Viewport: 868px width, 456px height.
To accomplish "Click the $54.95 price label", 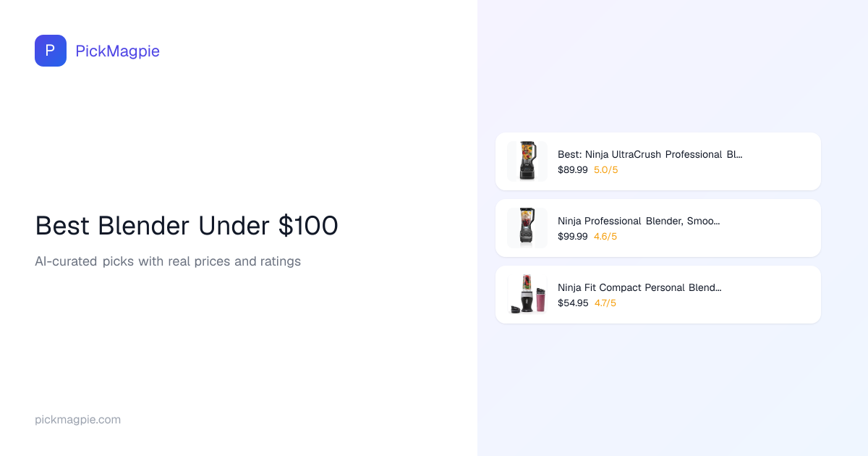I will (572, 303).
